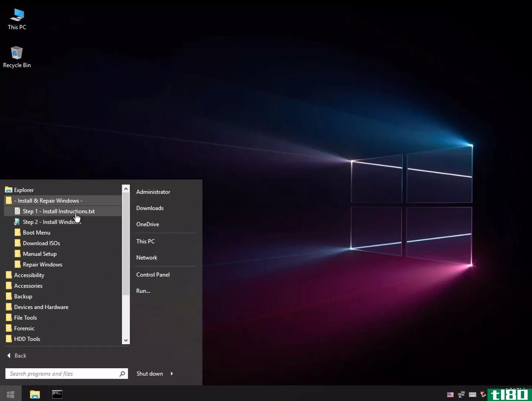Open File Explorer from the taskbar
This screenshot has width=532, height=401.
click(35, 394)
